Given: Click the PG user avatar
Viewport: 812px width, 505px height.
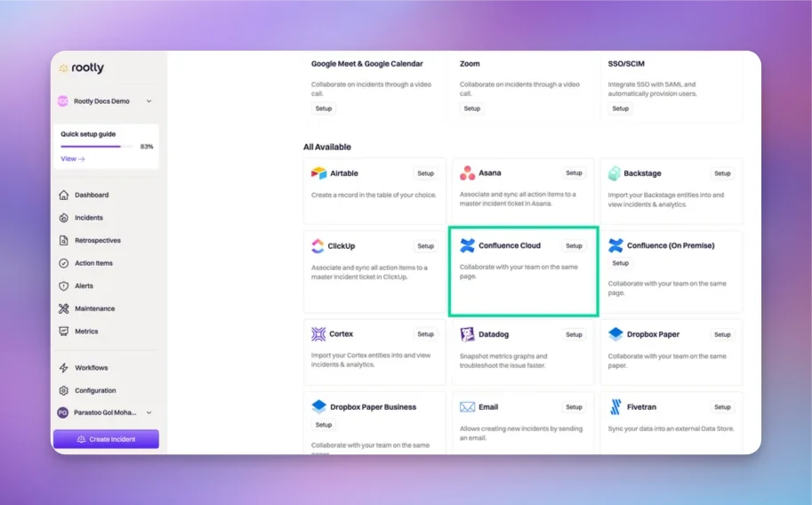Looking at the screenshot, I should [x=62, y=413].
